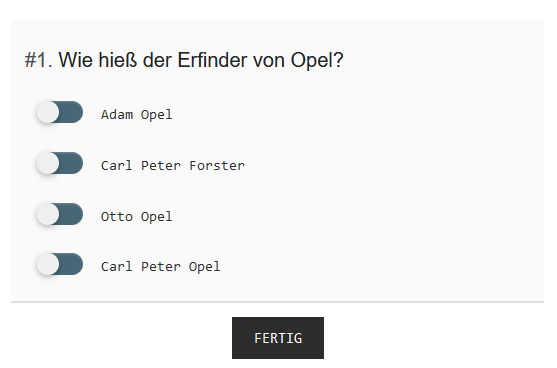Viewport: 557px width, 368px height.
Task: Click the white knob of Otto Opel toggle
Action: [x=48, y=214]
